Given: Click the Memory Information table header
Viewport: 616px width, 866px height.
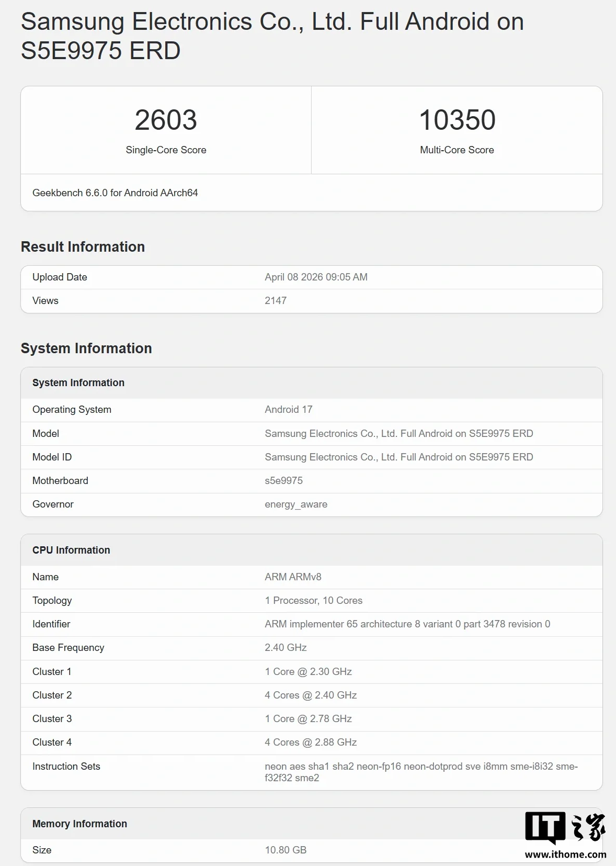Looking at the screenshot, I should tap(79, 824).
